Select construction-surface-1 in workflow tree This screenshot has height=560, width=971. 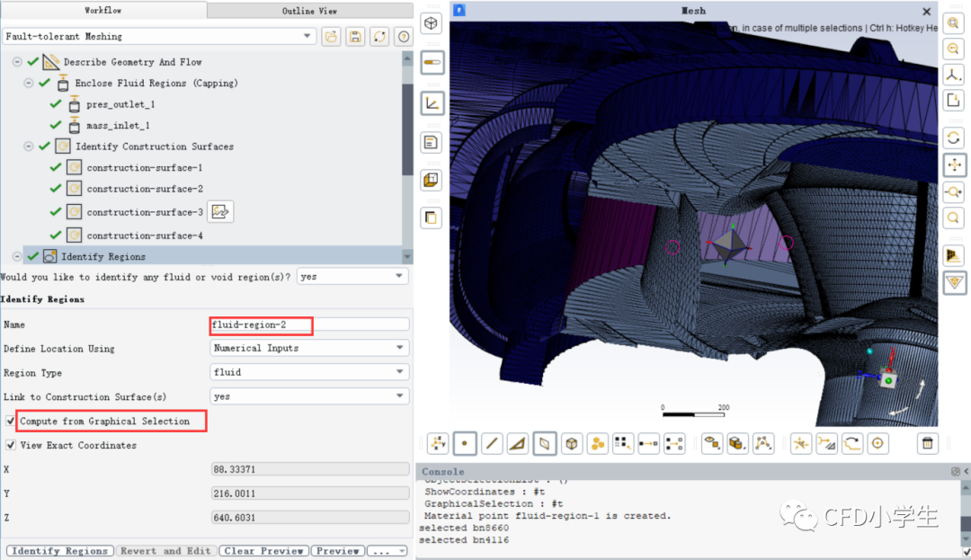(x=144, y=168)
